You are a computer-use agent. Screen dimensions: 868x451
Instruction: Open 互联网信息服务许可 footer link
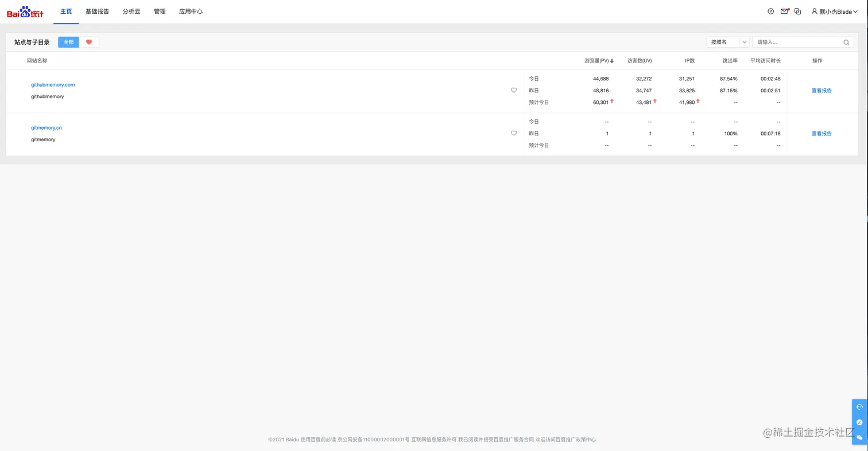(x=434, y=440)
